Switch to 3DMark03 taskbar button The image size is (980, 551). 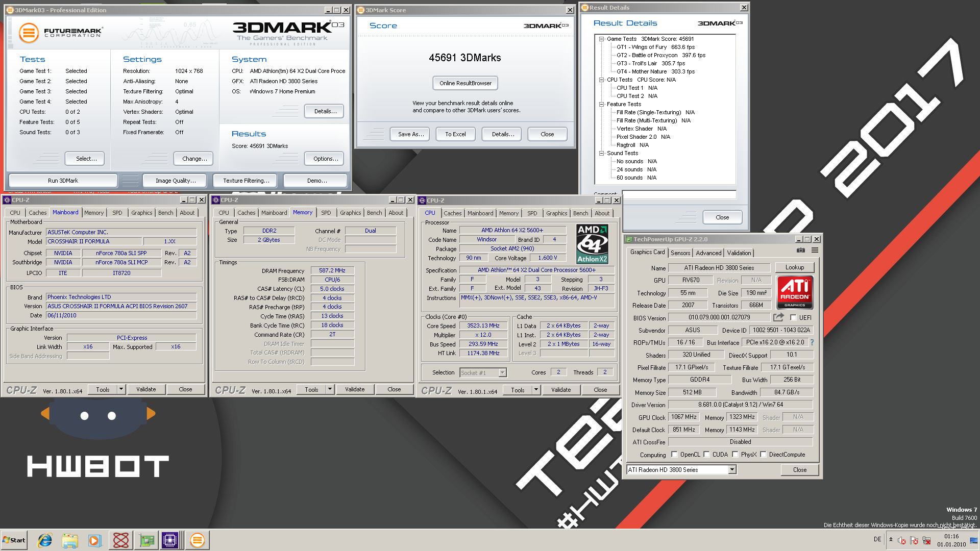[197, 540]
